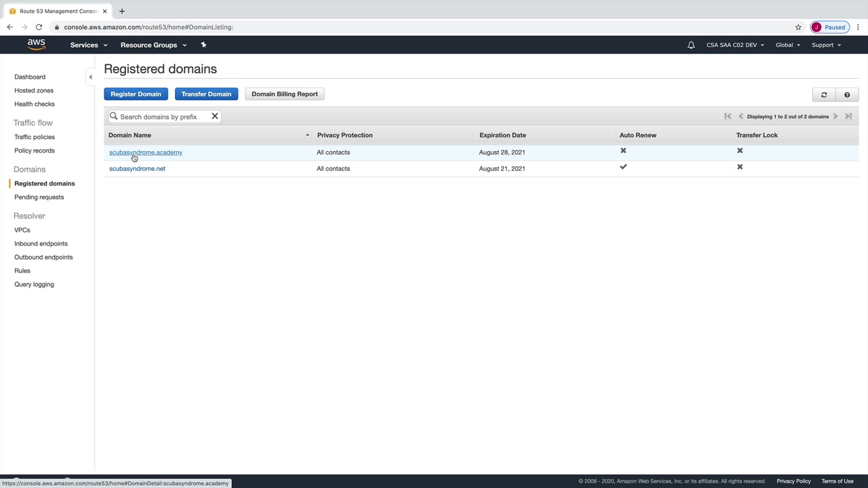Open Health checks page
This screenshot has height=488, width=868.
tap(35, 104)
